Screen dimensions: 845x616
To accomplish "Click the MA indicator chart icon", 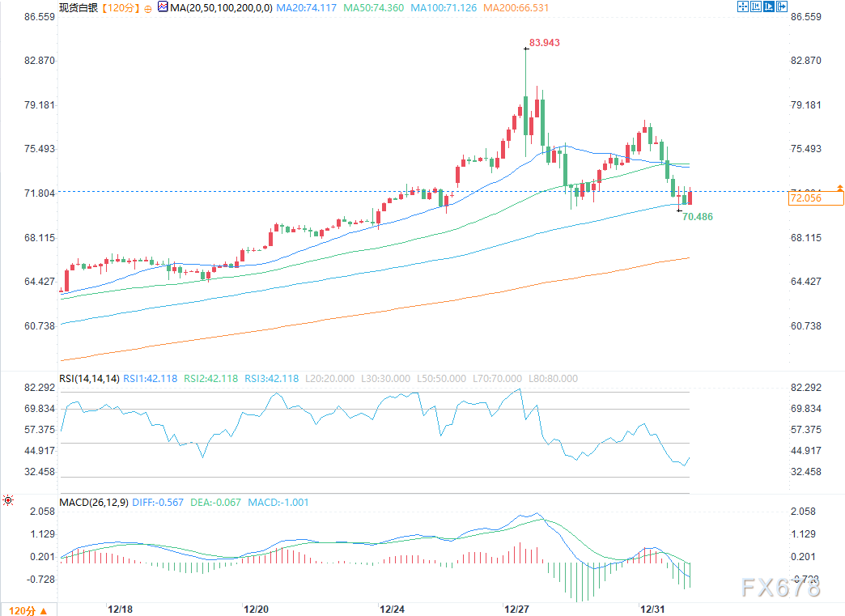I will [163, 7].
